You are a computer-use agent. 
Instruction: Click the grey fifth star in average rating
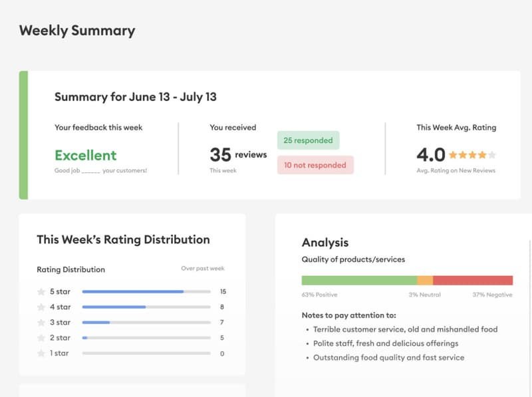click(x=492, y=155)
